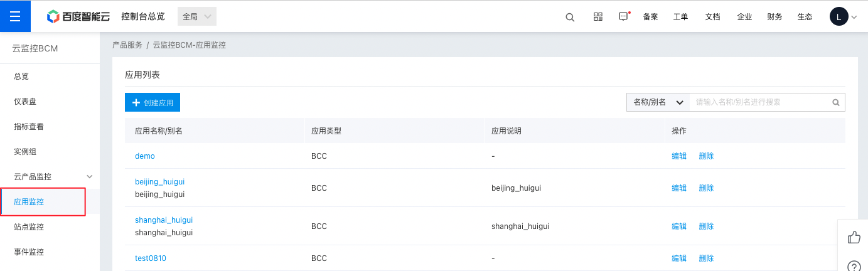Viewport: 868px width, 271px height.
Task: Click the 创建应用 button
Action: coord(153,102)
